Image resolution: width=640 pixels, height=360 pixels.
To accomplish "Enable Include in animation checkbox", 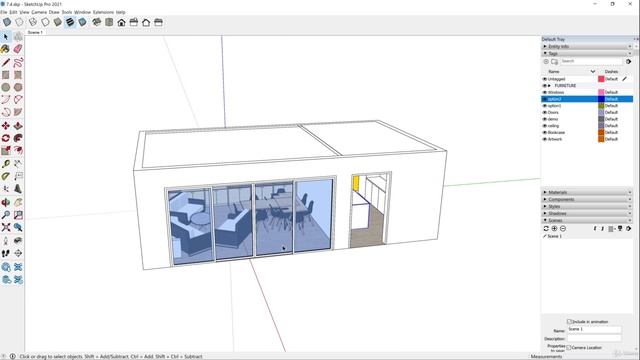I will (x=569, y=322).
